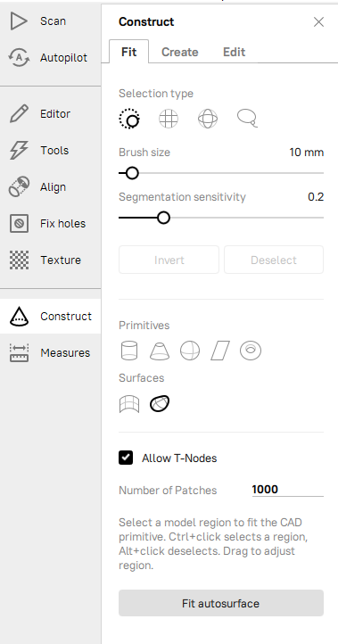This screenshot has height=644, width=338.
Task: Open the Autopilot panel from sidebar
Action: pos(50,58)
